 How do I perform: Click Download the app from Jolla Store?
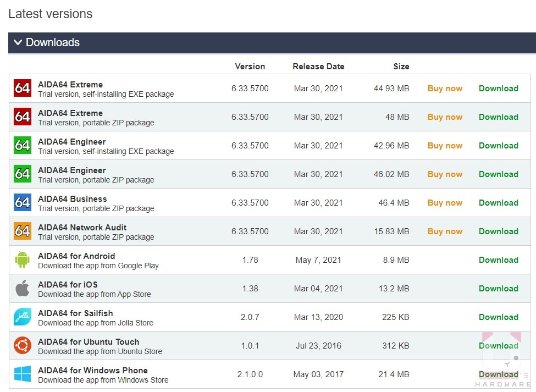pyautogui.click(x=96, y=323)
